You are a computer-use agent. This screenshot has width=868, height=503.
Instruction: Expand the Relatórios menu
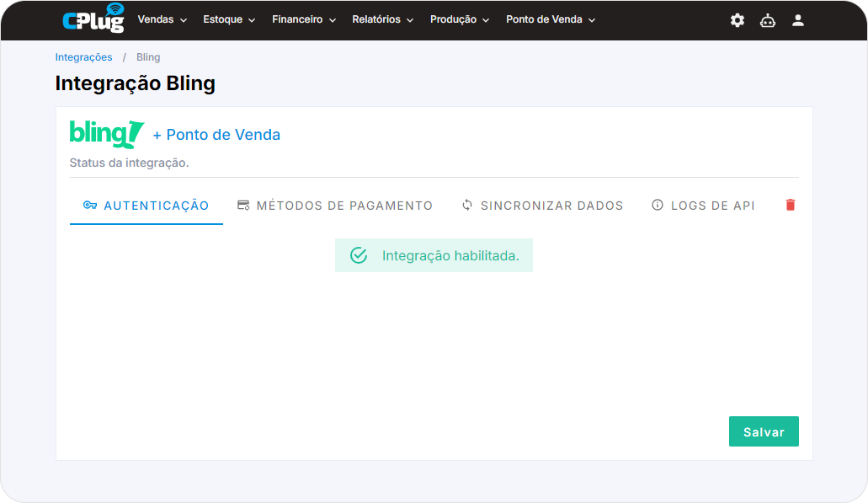coord(382,19)
